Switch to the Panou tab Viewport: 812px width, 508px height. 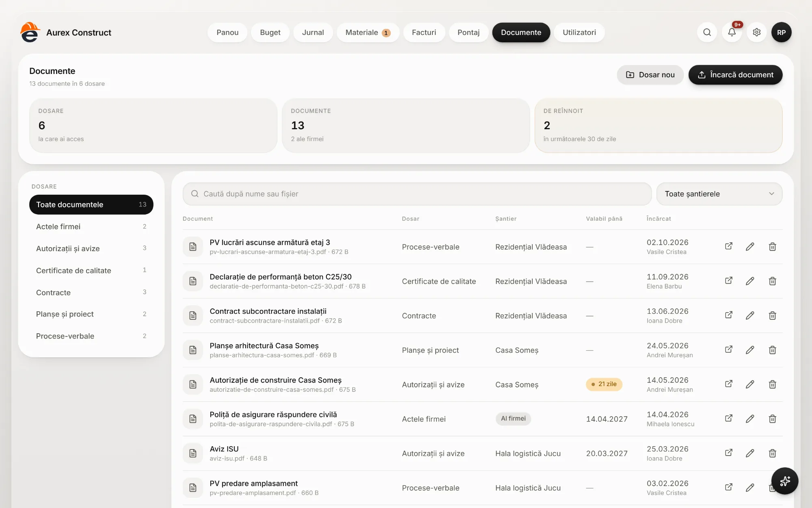pos(227,33)
